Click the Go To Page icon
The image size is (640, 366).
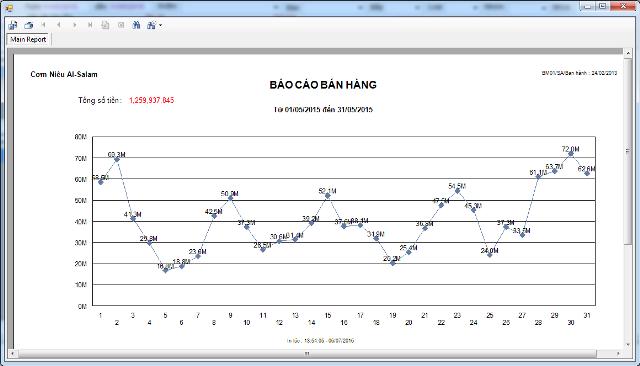(105, 25)
